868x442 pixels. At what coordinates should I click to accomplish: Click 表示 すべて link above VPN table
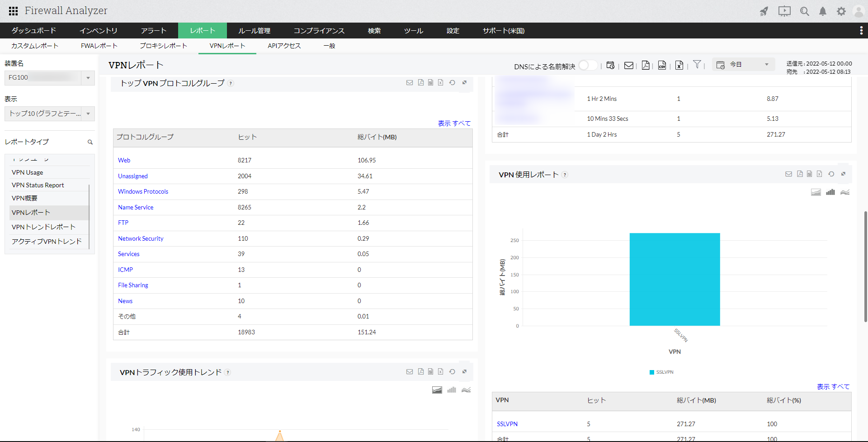click(833, 386)
